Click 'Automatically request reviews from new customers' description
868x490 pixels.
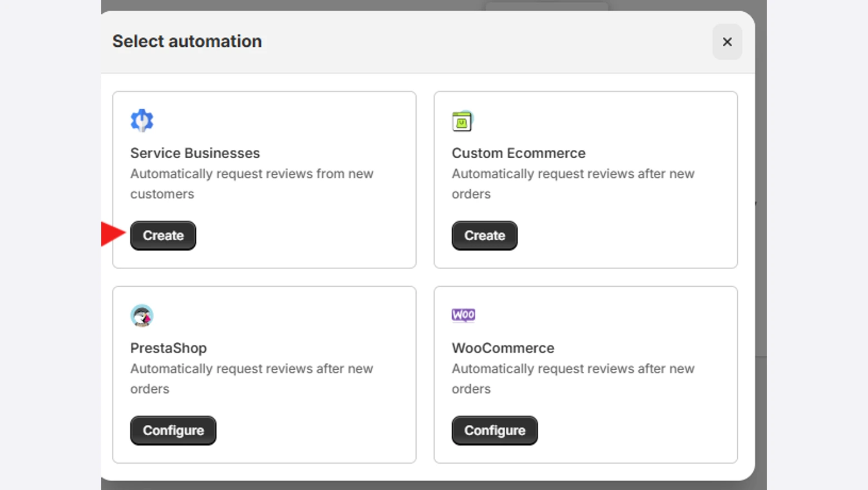[x=252, y=184]
